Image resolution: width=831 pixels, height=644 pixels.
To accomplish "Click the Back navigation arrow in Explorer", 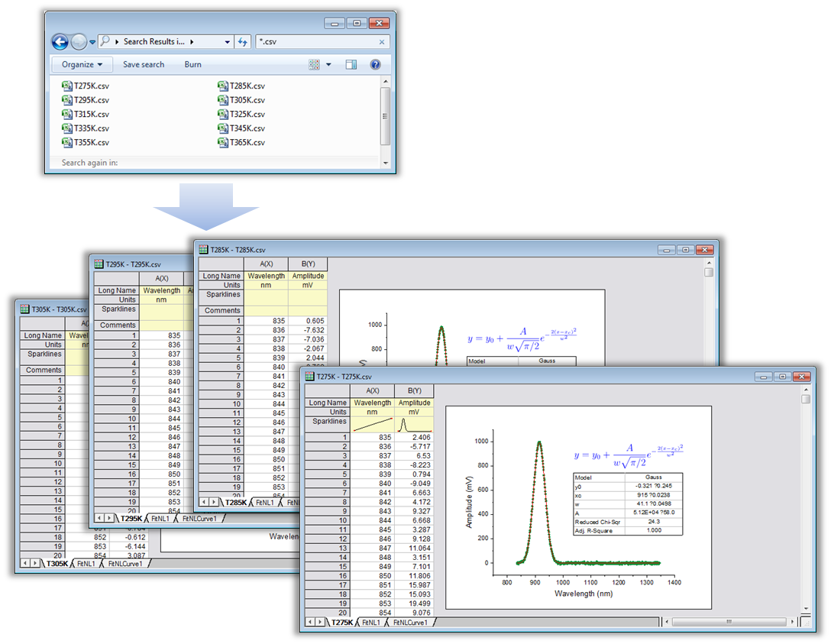I will 60,41.
